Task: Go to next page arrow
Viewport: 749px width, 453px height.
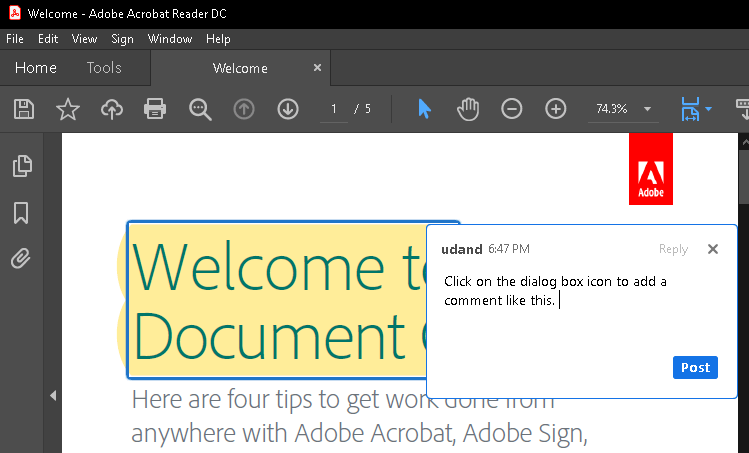Action: pos(288,109)
